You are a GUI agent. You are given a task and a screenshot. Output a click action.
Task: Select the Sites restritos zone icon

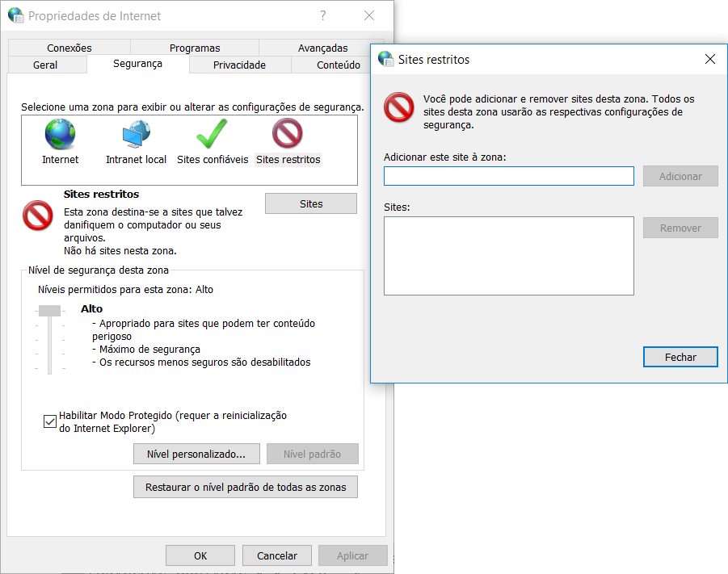point(288,134)
